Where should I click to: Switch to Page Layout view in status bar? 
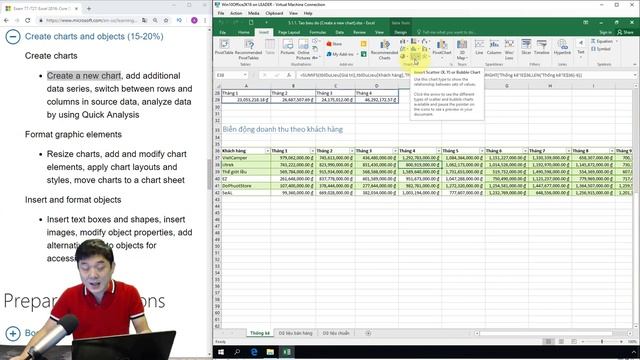click(x=561, y=341)
